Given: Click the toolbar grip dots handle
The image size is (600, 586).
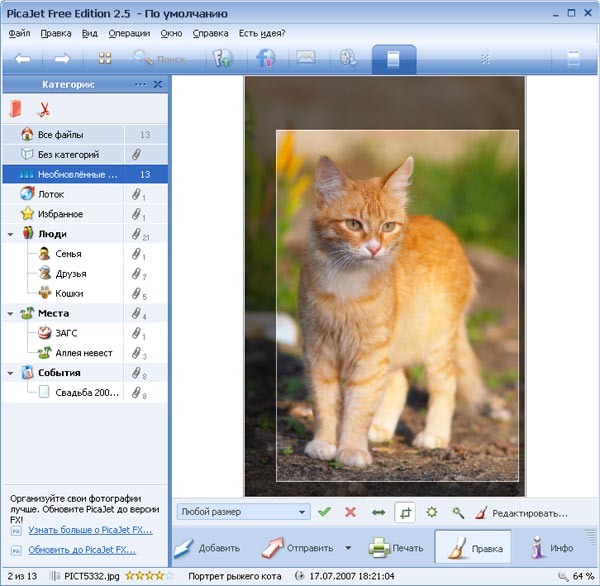Looking at the screenshot, I should point(485,59).
